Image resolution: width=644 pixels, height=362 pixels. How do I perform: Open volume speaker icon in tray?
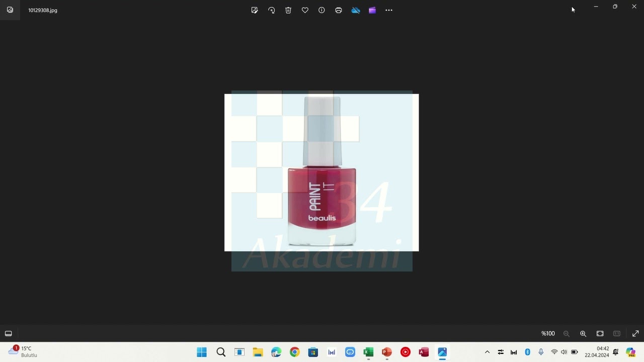coord(564,352)
